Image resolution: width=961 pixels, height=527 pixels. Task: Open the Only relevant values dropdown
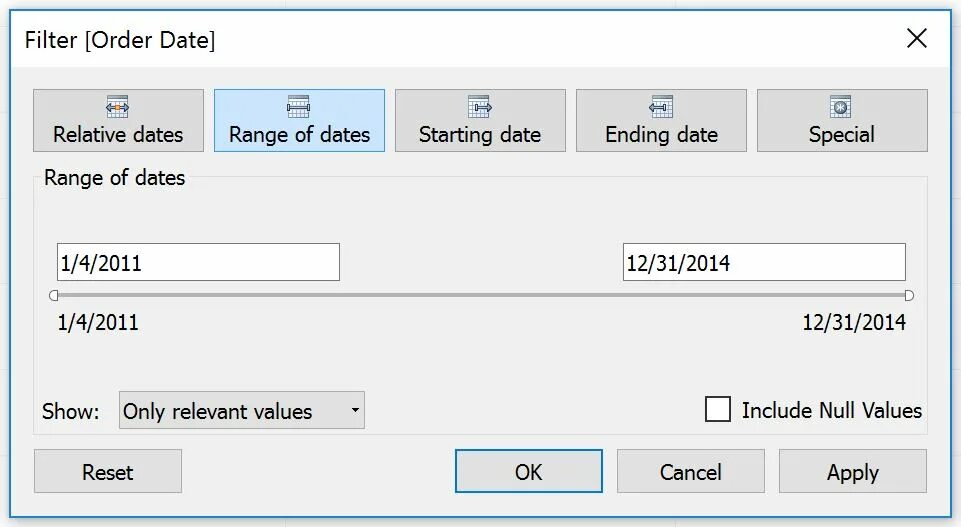coord(241,411)
